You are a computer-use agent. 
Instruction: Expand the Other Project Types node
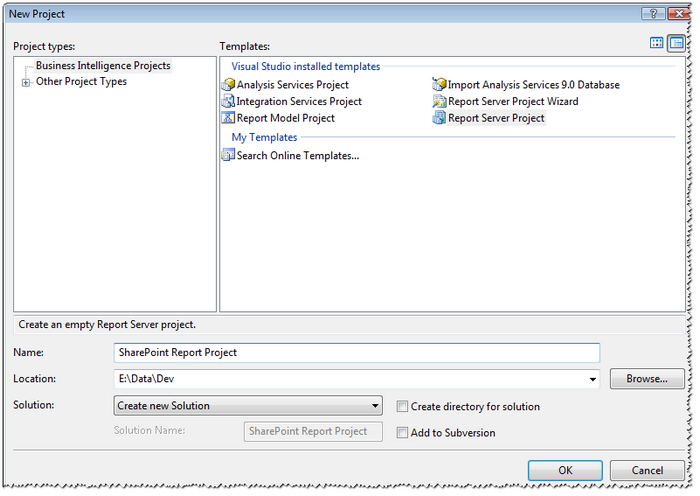(x=26, y=82)
